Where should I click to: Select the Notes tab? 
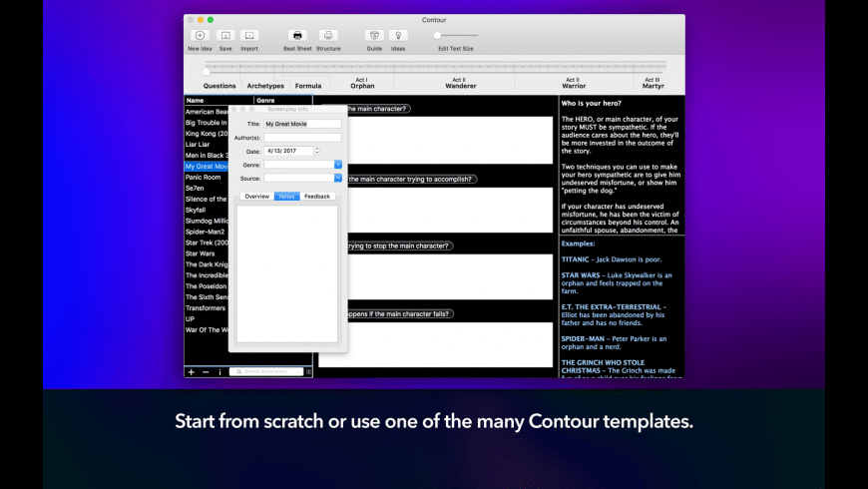286,196
